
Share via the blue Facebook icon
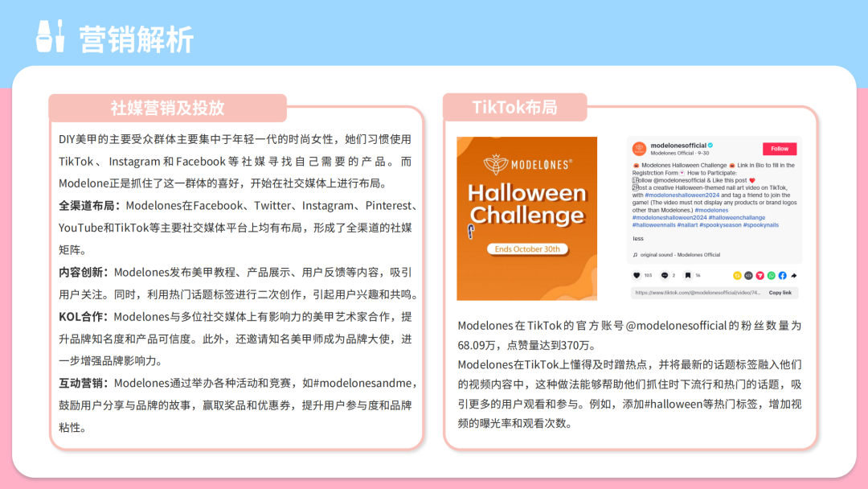(x=782, y=275)
